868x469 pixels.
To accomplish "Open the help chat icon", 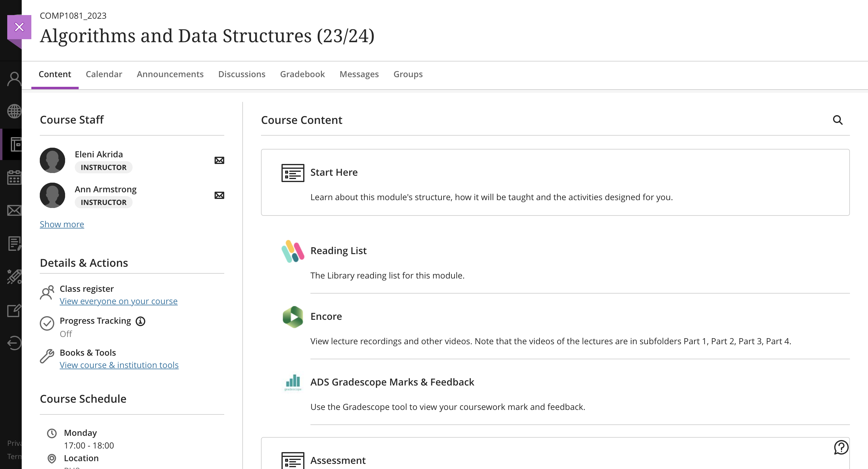I will point(841,447).
